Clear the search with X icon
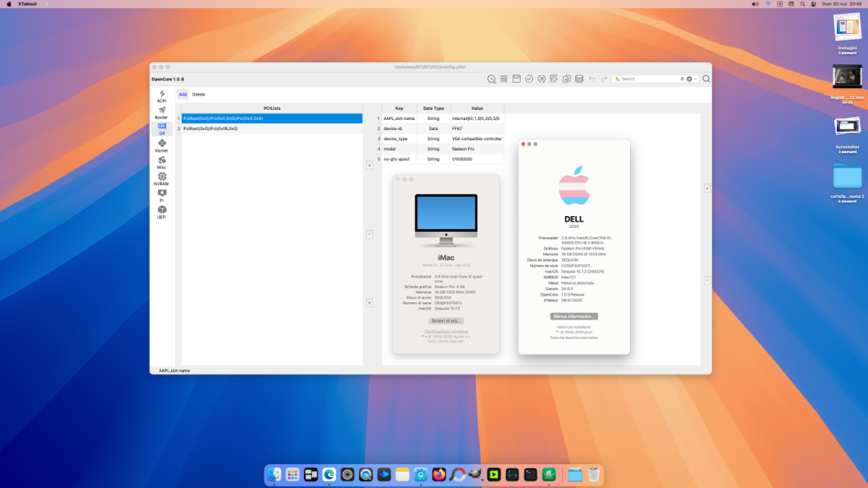868x488 pixels. tap(689, 79)
